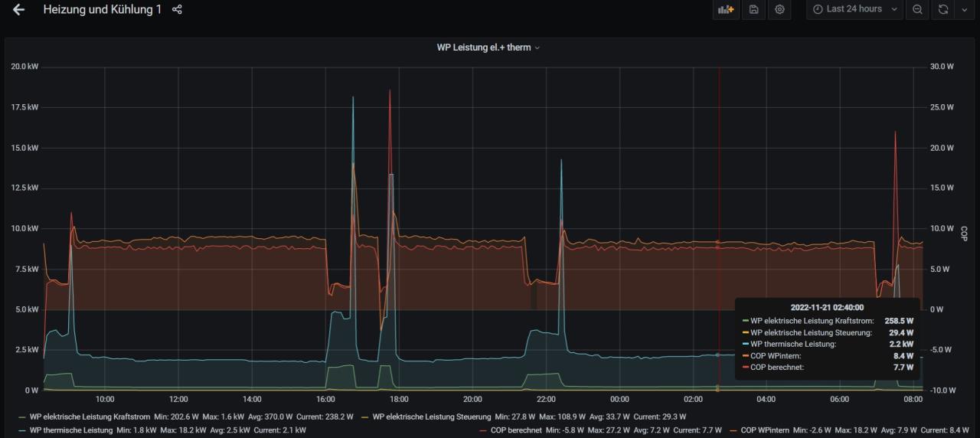Image resolution: width=980 pixels, height=438 pixels.
Task: Go back with the arrow icon
Action: [18, 10]
